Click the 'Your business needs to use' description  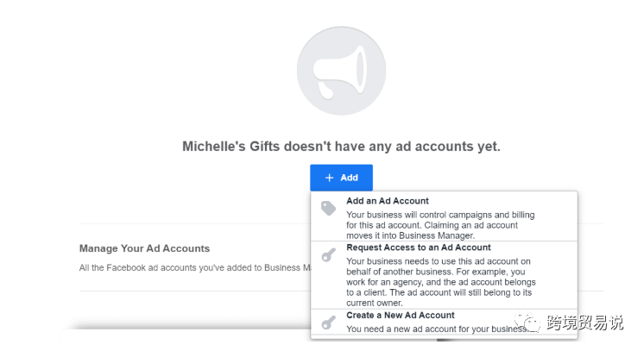click(x=440, y=282)
